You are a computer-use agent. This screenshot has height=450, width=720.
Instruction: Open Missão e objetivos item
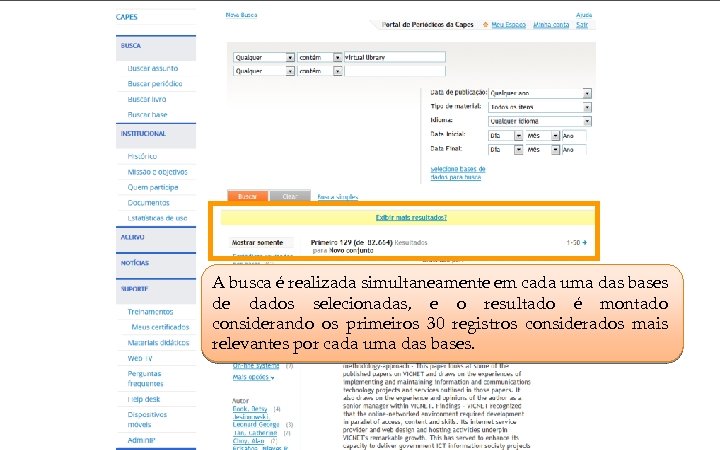click(x=157, y=172)
